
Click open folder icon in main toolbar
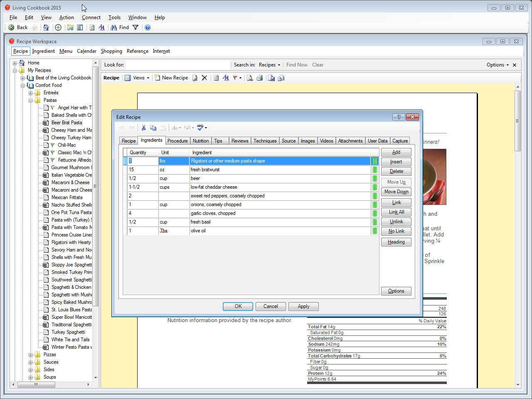pos(70,27)
